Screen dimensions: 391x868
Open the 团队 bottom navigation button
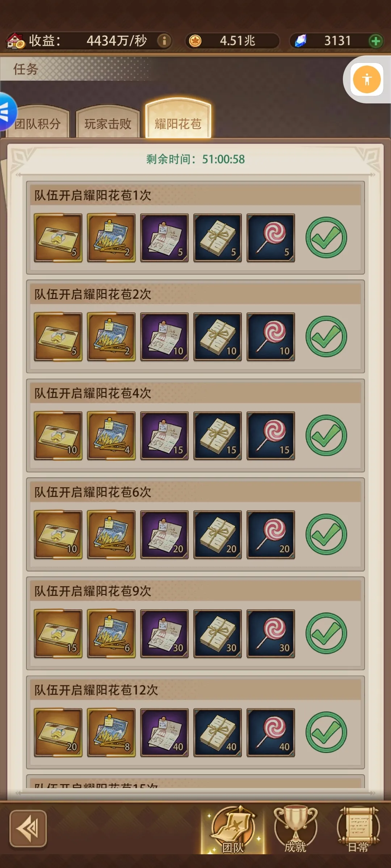click(x=233, y=829)
